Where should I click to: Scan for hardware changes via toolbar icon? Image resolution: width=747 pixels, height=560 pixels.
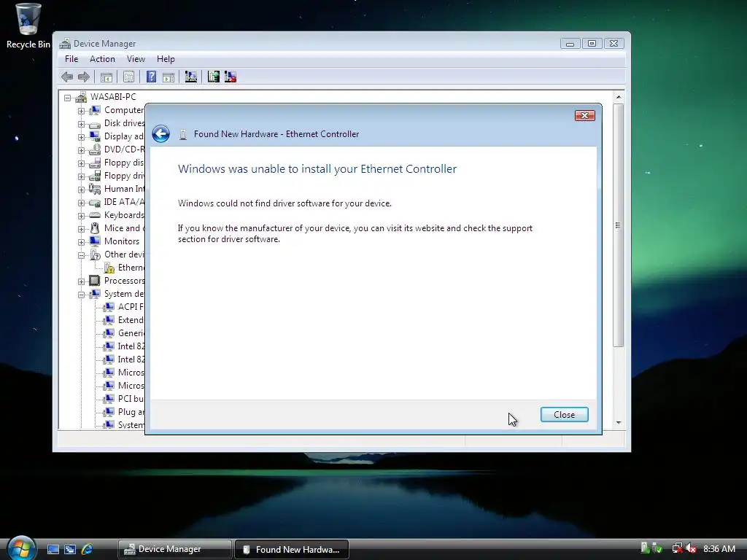(x=191, y=77)
